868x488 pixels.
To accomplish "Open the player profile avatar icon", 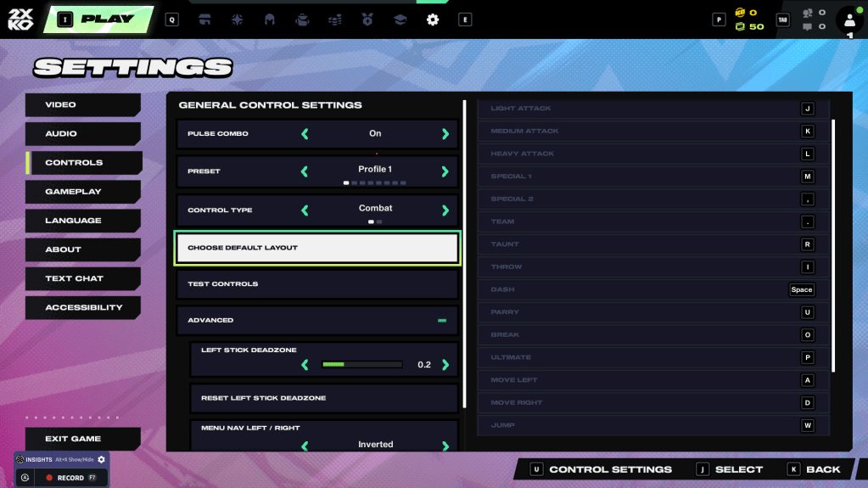I will tap(849, 20).
